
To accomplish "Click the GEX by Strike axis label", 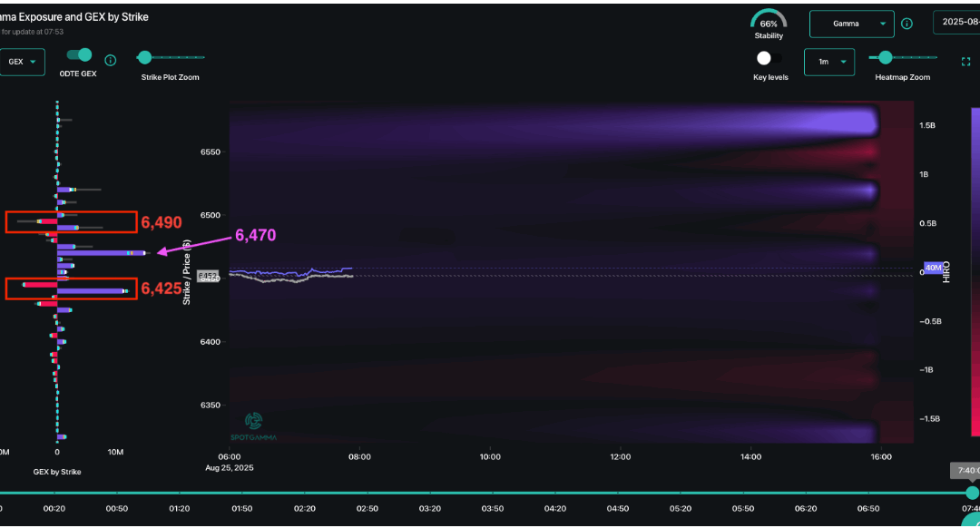I will coord(57,472).
